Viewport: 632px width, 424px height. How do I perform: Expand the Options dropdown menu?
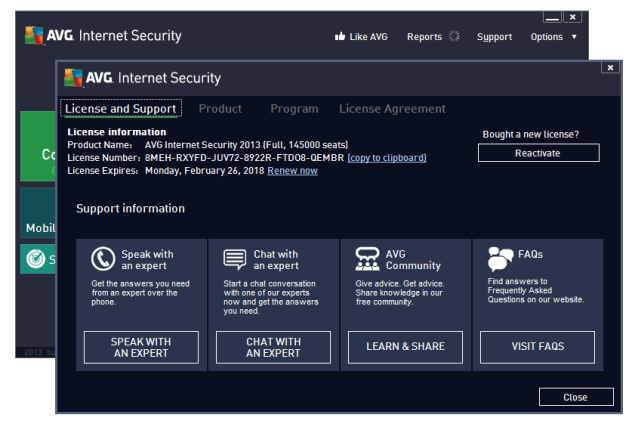point(552,37)
